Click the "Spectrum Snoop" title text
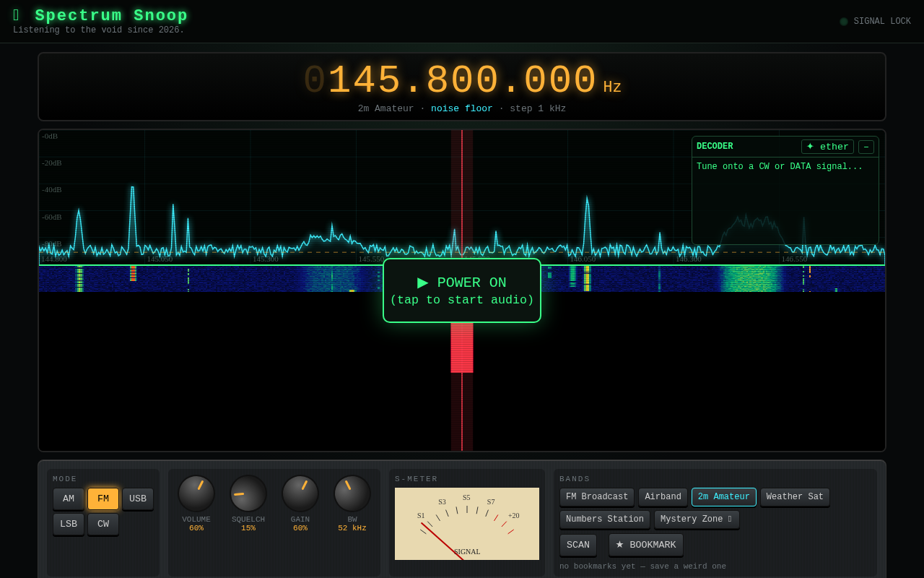The height and width of the screenshot is (578, 924). point(111,15)
